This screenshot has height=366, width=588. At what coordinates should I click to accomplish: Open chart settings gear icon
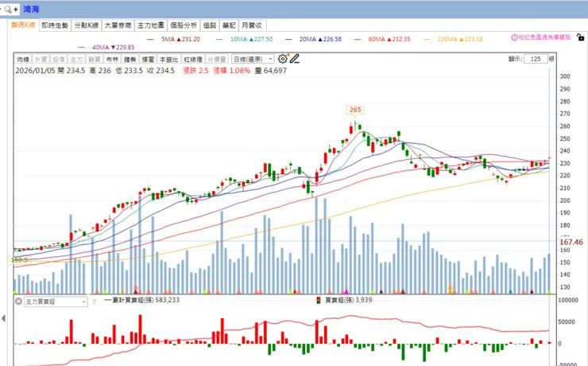tap(283, 59)
